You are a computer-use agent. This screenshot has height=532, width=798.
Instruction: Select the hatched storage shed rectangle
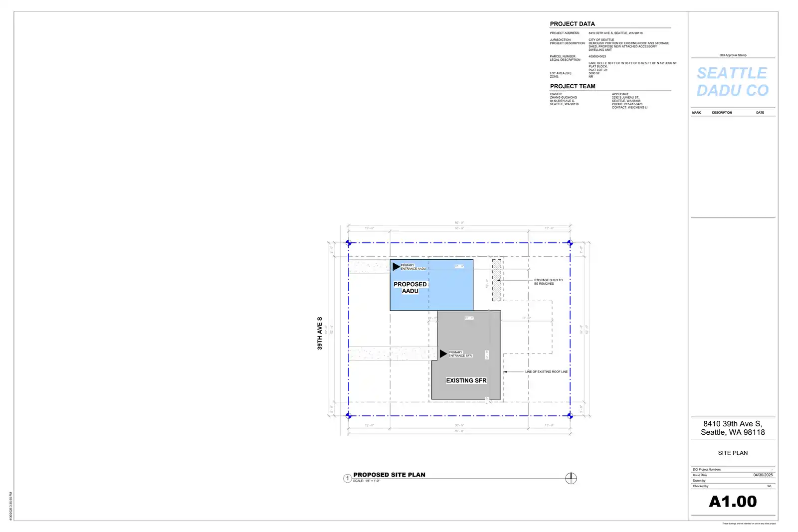(x=497, y=280)
